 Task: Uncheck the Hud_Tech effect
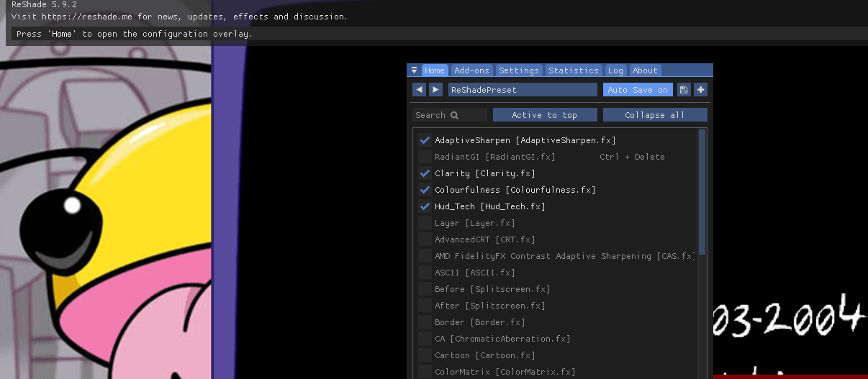point(425,206)
